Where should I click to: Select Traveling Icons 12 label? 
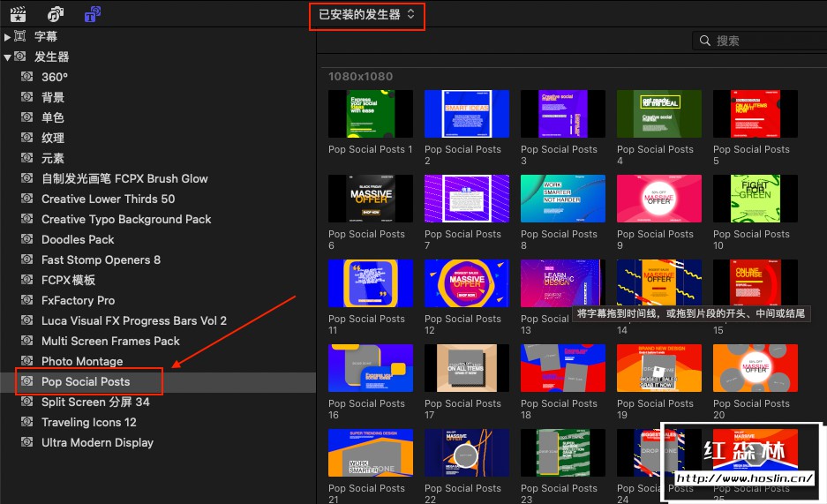(88, 422)
